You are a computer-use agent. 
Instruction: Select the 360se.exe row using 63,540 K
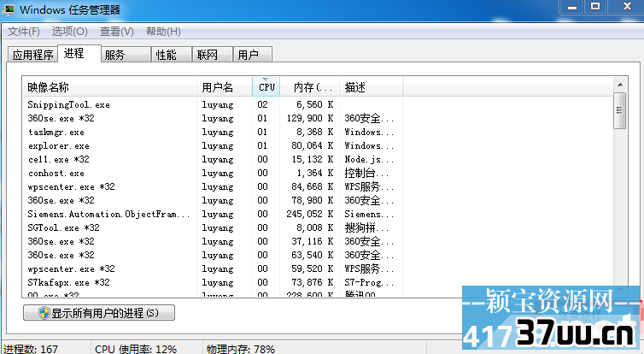pyautogui.click(x=213, y=255)
